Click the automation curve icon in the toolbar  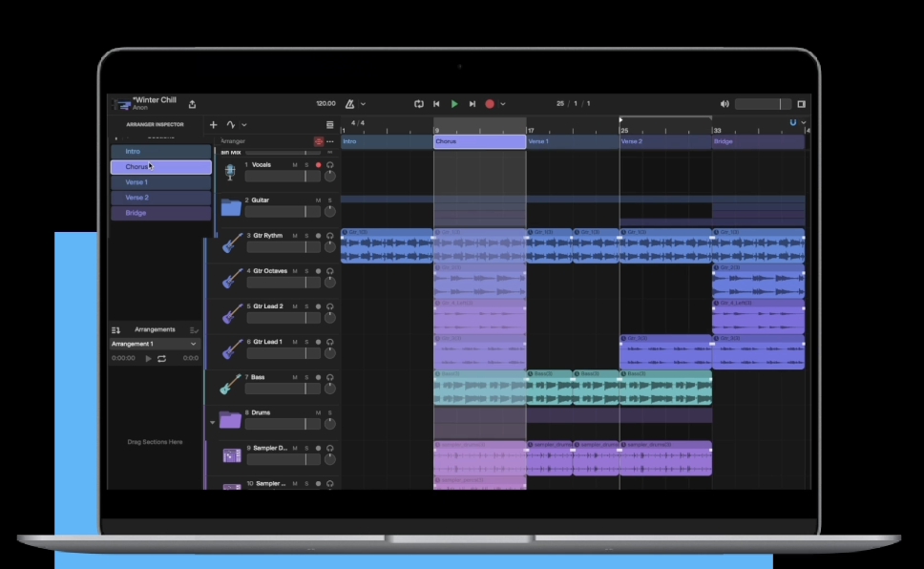coord(231,124)
